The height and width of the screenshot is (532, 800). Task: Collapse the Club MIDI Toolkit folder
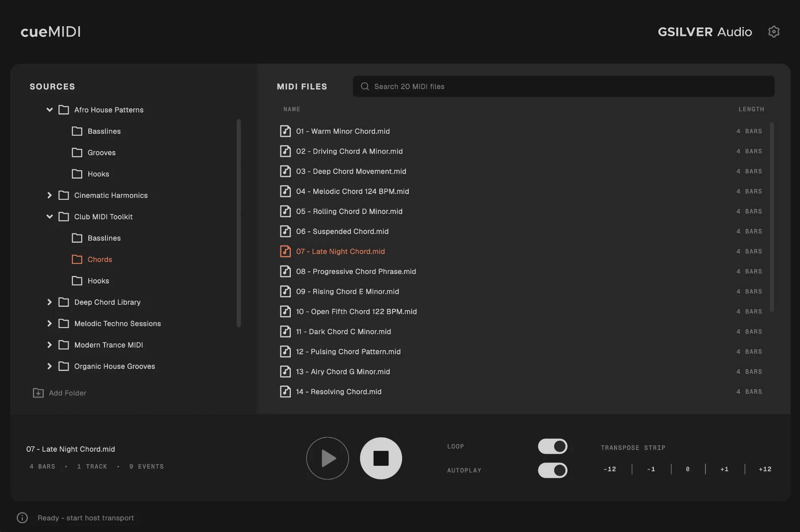50,216
